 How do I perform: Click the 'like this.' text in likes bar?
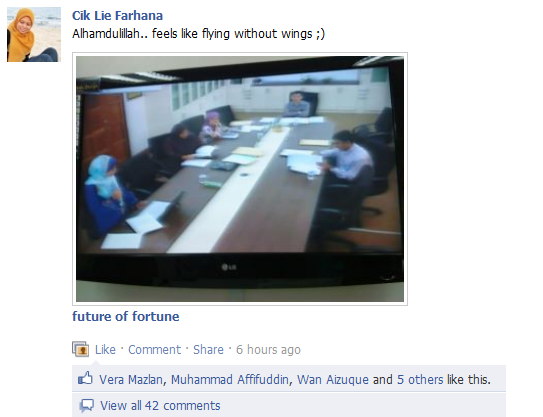click(x=469, y=380)
